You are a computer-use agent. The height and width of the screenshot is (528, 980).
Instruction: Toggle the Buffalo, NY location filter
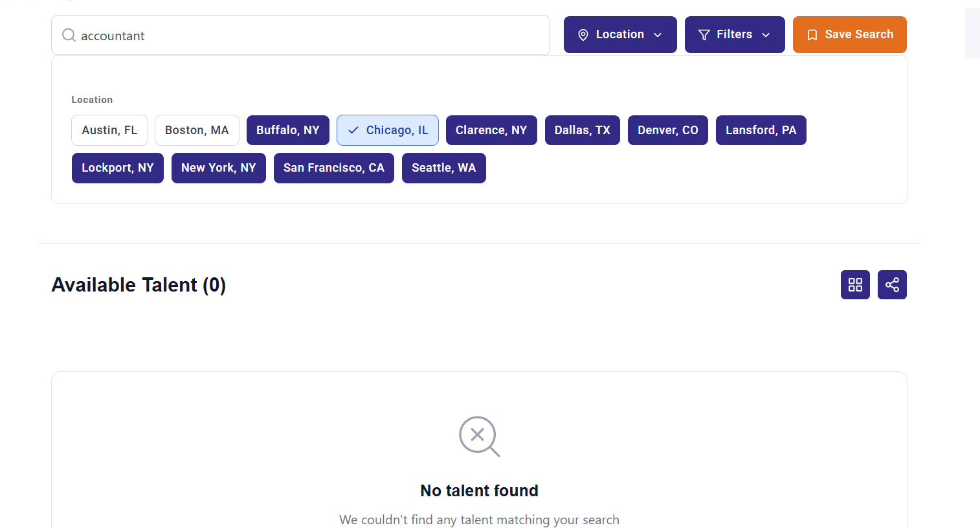point(288,130)
